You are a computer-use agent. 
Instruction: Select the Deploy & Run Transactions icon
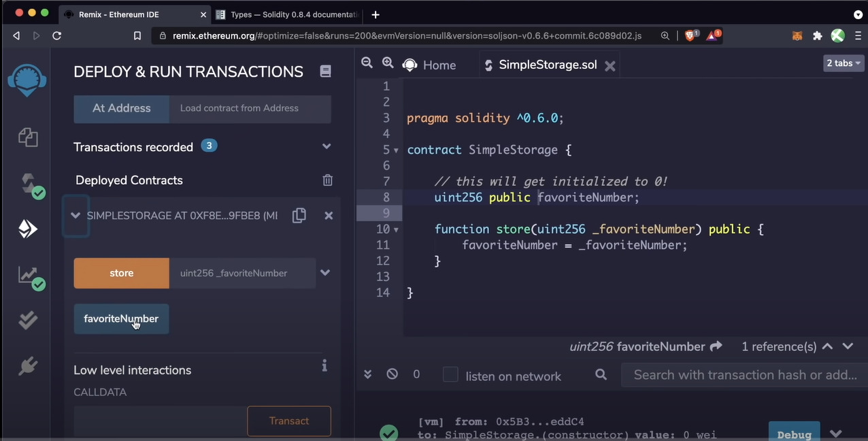click(27, 229)
